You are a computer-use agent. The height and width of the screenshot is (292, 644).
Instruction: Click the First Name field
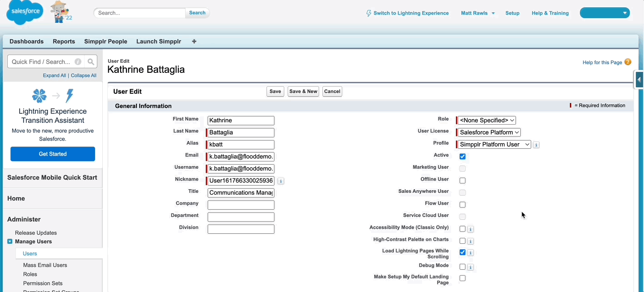[241, 121]
